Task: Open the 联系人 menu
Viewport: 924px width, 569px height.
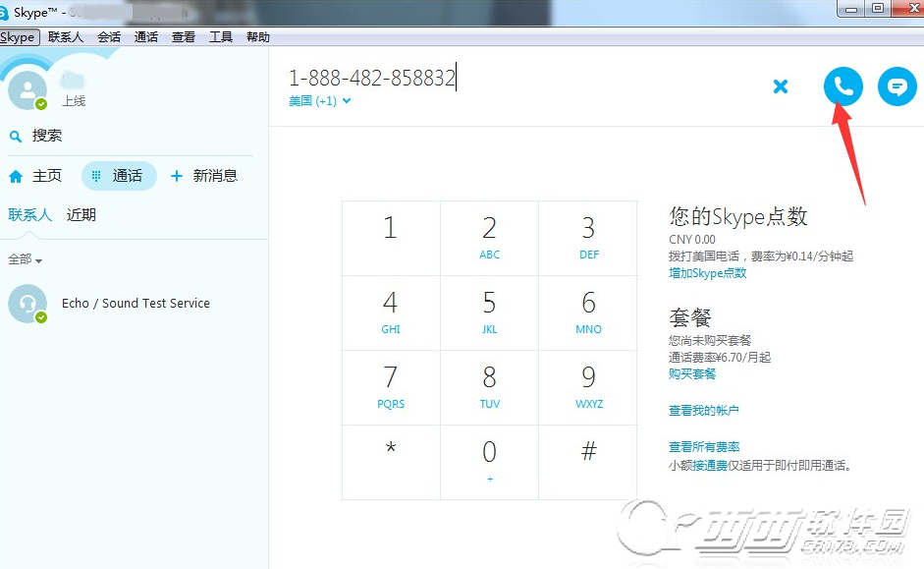Action: click(x=66, y=37)
